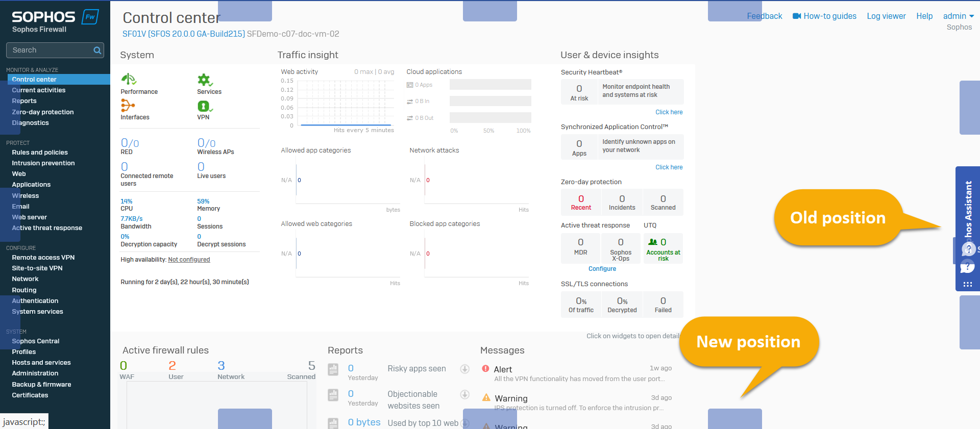Open the report icon beside Objectionable websites

coord(333,395)
